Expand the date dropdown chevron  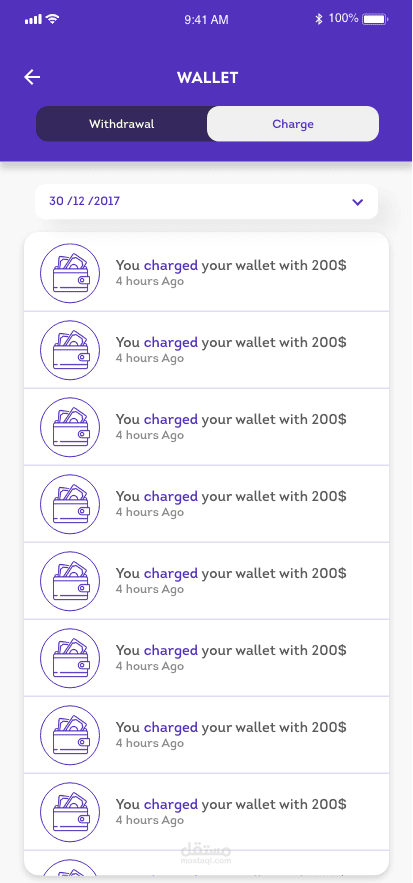357,202
